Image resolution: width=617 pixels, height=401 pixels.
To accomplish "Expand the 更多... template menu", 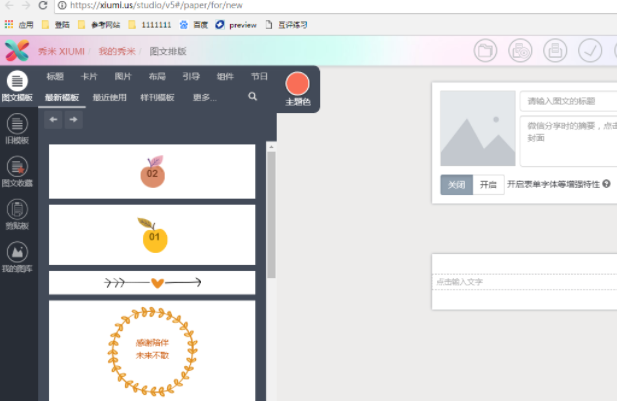I will [x=205, y=97].
